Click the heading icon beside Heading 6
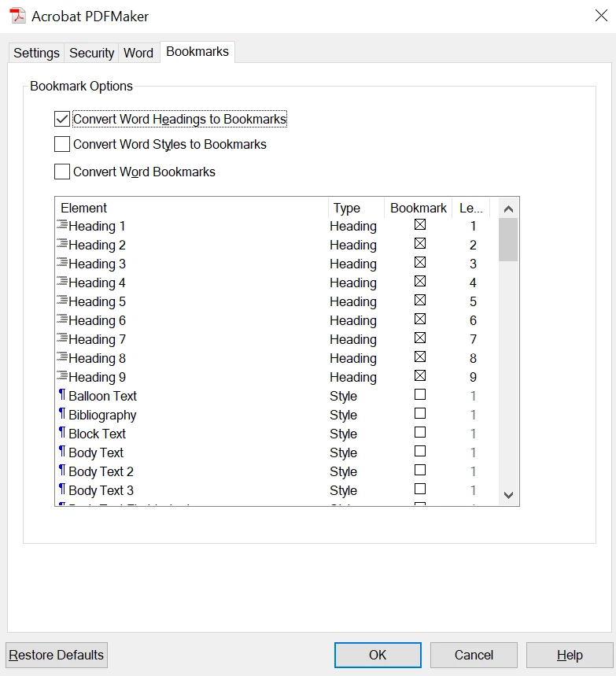616x676 pixels. click(x=62, y=320)
